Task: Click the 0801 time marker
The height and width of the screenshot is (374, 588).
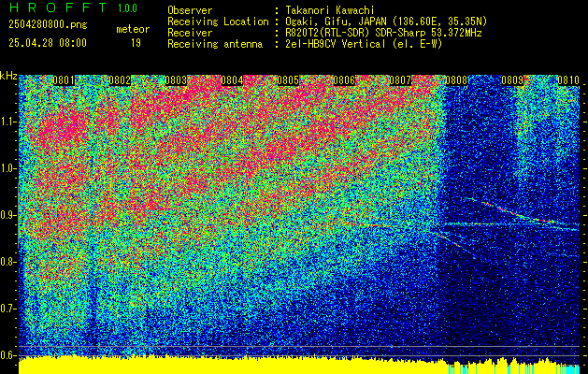Action: (64, 80)
